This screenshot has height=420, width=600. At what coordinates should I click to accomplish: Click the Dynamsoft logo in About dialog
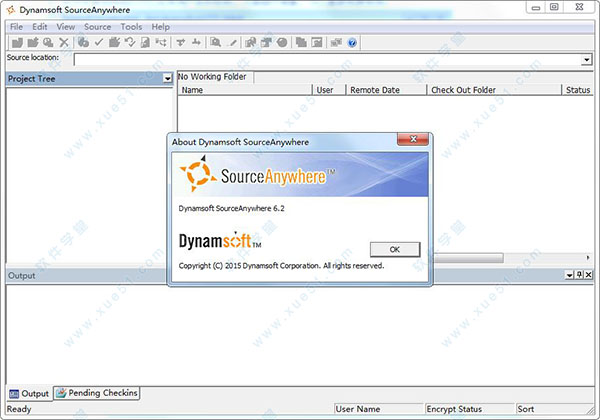tap(220, 241)
